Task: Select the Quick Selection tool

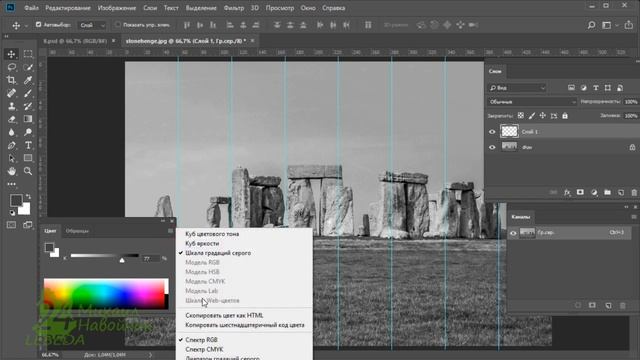Action: 28,67
